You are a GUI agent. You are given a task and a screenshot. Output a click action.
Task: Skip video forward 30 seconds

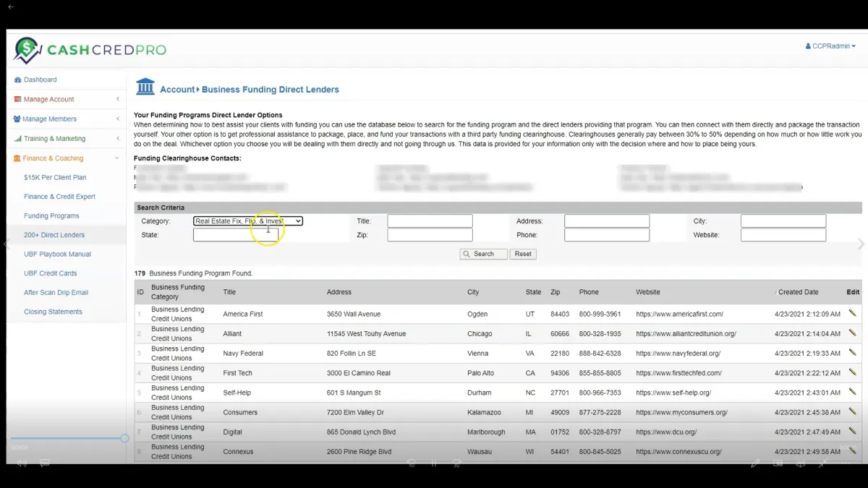pos(456,463)
